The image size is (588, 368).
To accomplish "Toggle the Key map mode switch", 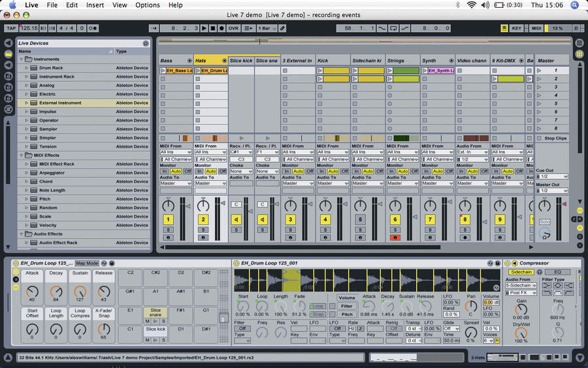I will [516, 28].
